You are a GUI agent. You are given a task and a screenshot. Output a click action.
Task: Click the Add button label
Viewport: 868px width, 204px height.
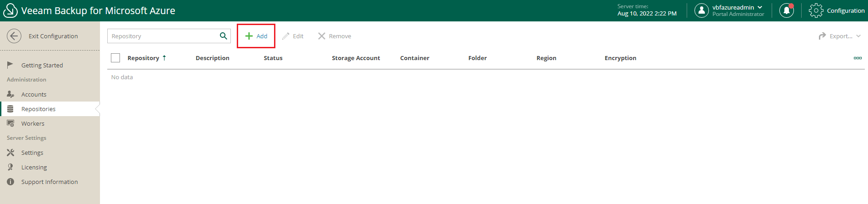pyautogui.click(x=262, y=36)
